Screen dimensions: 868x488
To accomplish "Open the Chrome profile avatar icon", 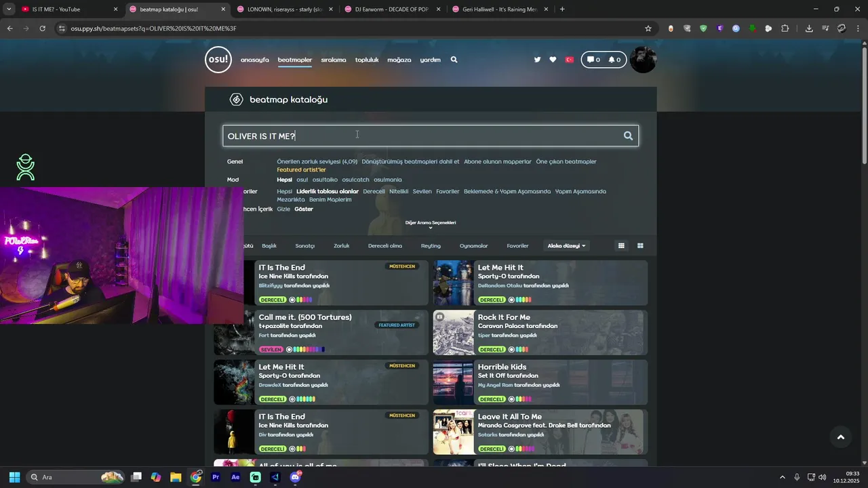I will (x=842, y=28).
